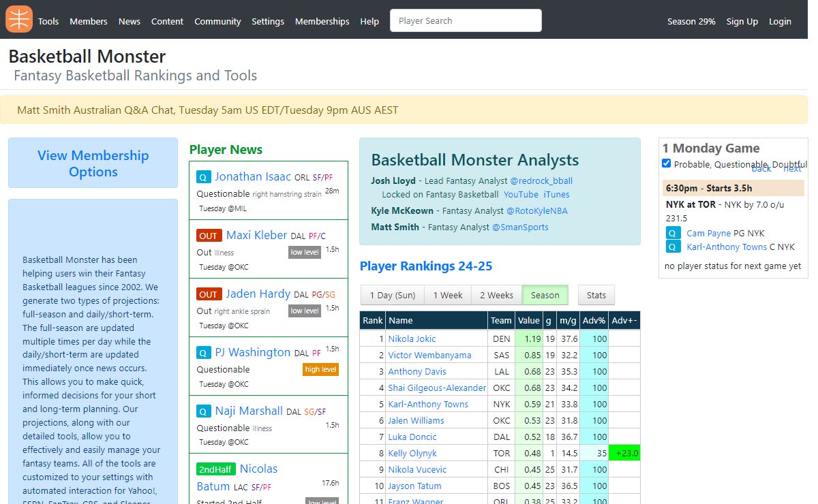Viewport: 818px width, 504px height.
Task: Open the @SmanSports link
Action: point(520,227)
